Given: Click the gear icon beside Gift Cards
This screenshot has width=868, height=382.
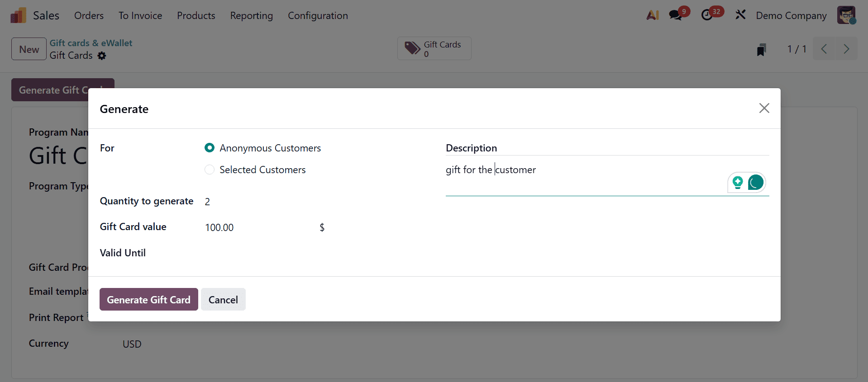Looking at the screenshot, I should (x=102, y=56).
